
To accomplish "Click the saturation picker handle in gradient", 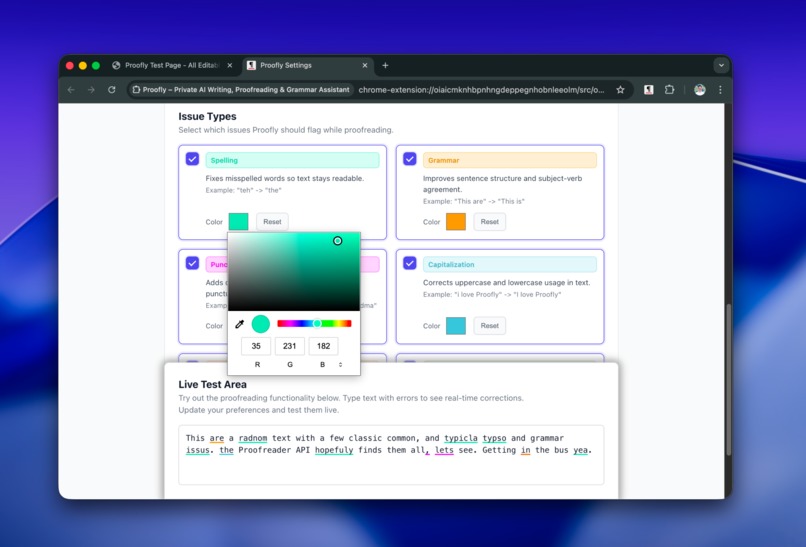I will [338, 241].
